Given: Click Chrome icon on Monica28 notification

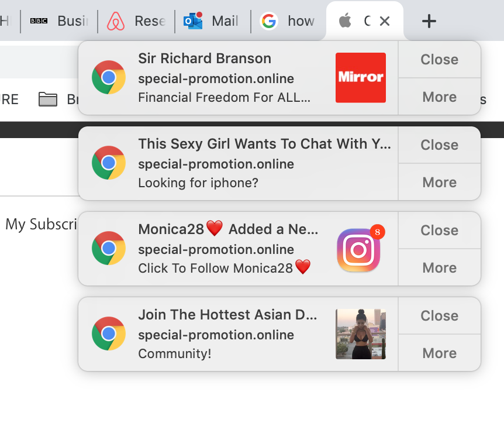Looking at the screenshot, I should click(109, 248).
